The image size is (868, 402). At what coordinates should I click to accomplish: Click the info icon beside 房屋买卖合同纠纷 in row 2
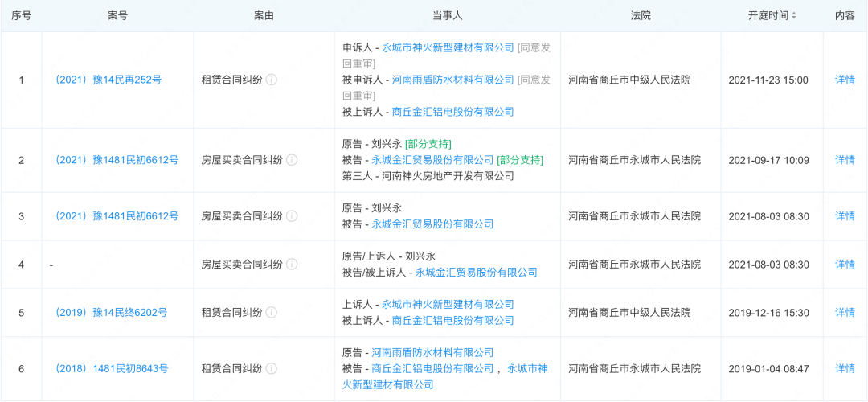(292, 161)
